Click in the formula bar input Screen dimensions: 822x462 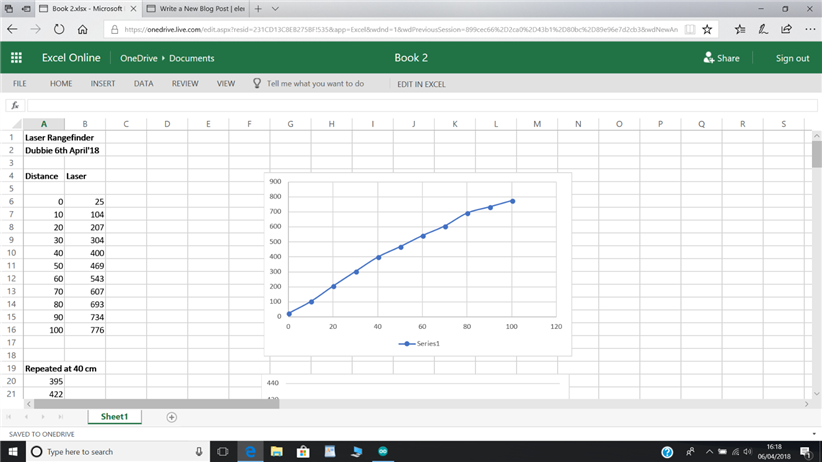(x=422, y=105)
